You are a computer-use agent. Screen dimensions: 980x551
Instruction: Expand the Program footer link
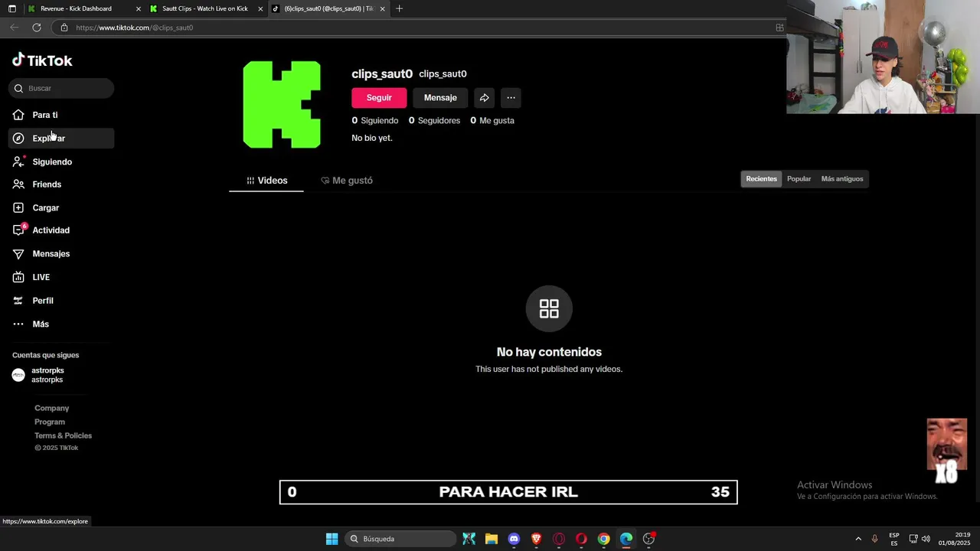click(50, 422)
